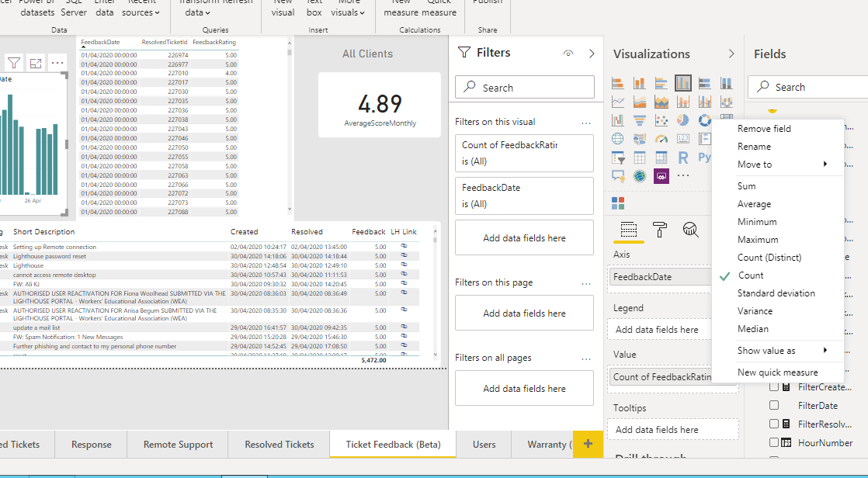Pick the line chart visual

pyautogui.click(x=618, y=102)
